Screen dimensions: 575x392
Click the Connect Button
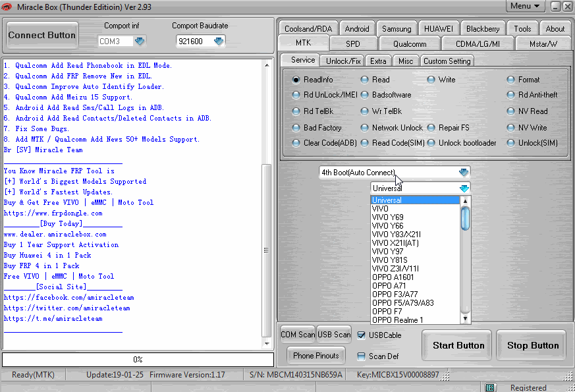42,35
